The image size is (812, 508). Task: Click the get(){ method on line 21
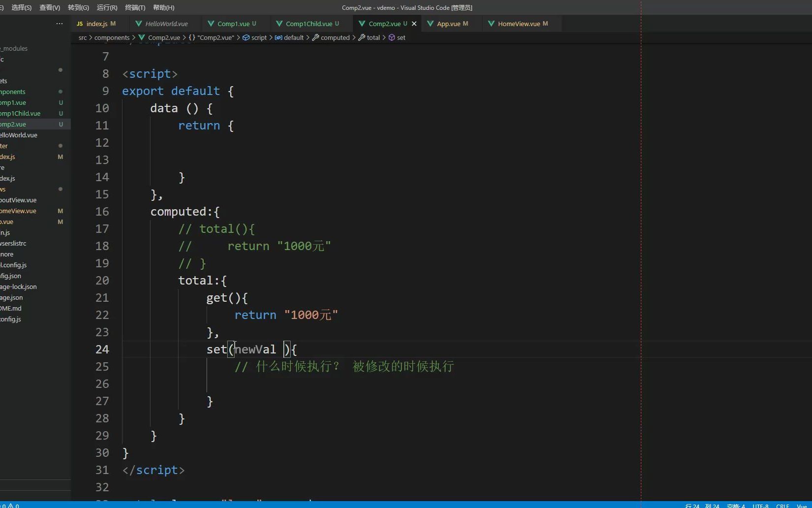(227, 298)
